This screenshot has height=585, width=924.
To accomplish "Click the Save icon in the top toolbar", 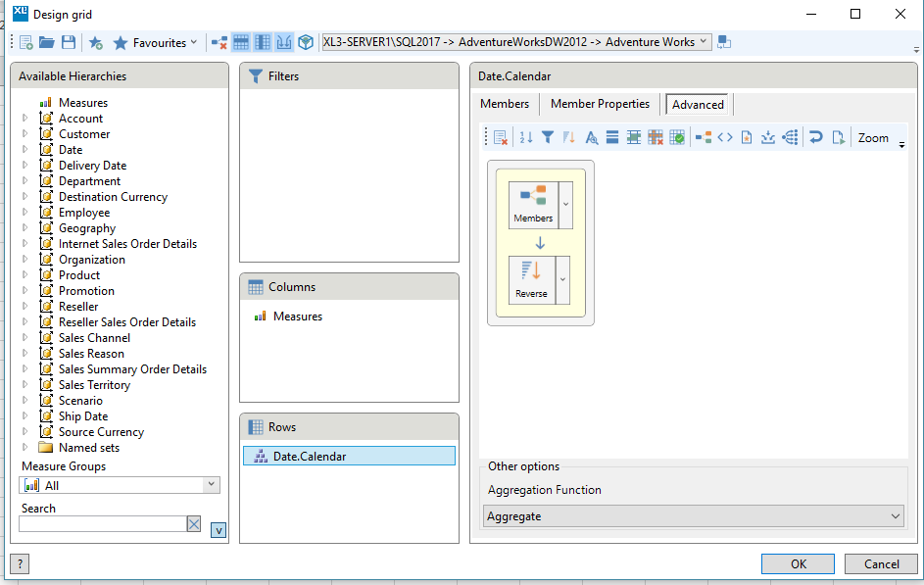I will point(69,41).
